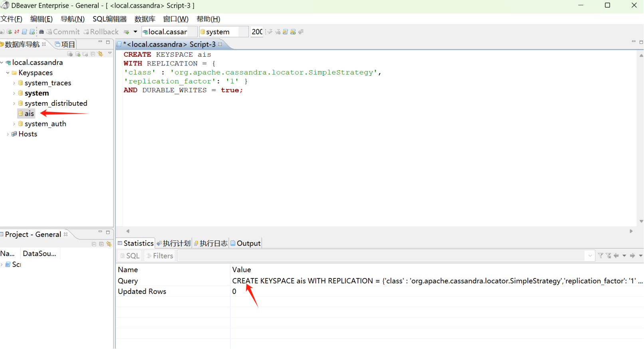
Task: Click the execute in new tab icon
Action: pos(278,32)
